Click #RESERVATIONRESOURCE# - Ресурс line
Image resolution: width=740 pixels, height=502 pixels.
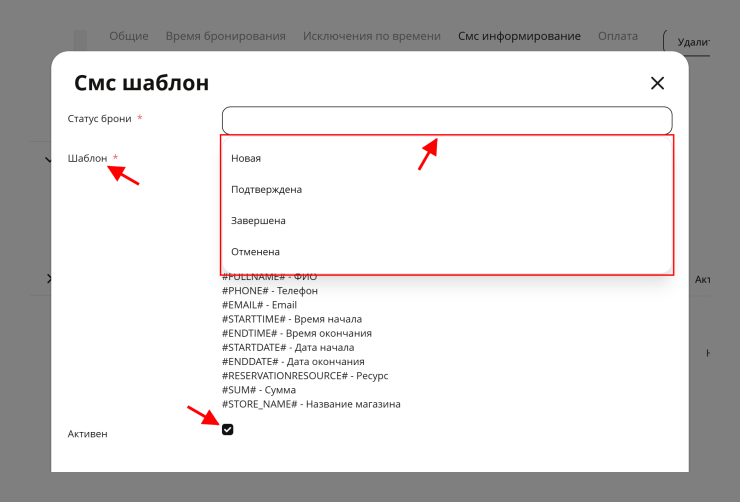coord(305,376)
